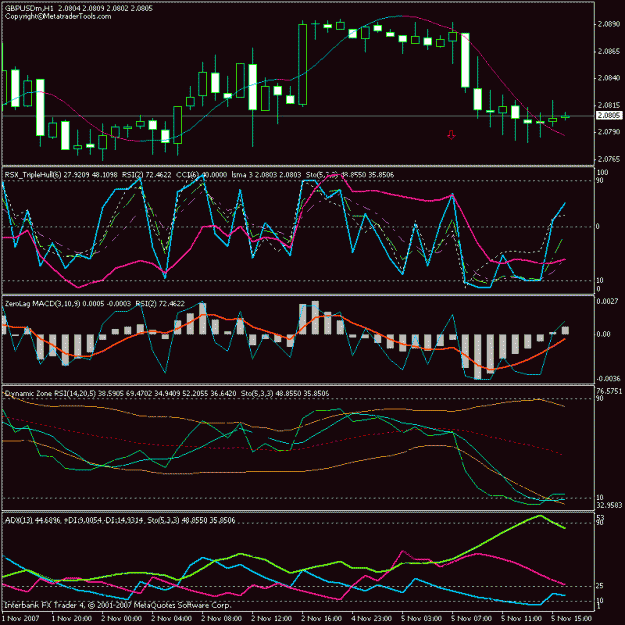The image size is (625, 625).
Task: Click the Copyright@MetatraderTools.com label
Action: pos(58,16)
